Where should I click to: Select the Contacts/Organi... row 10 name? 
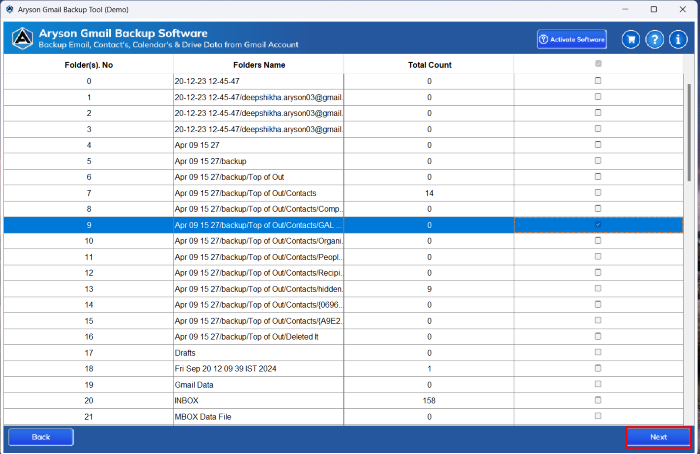258,241
